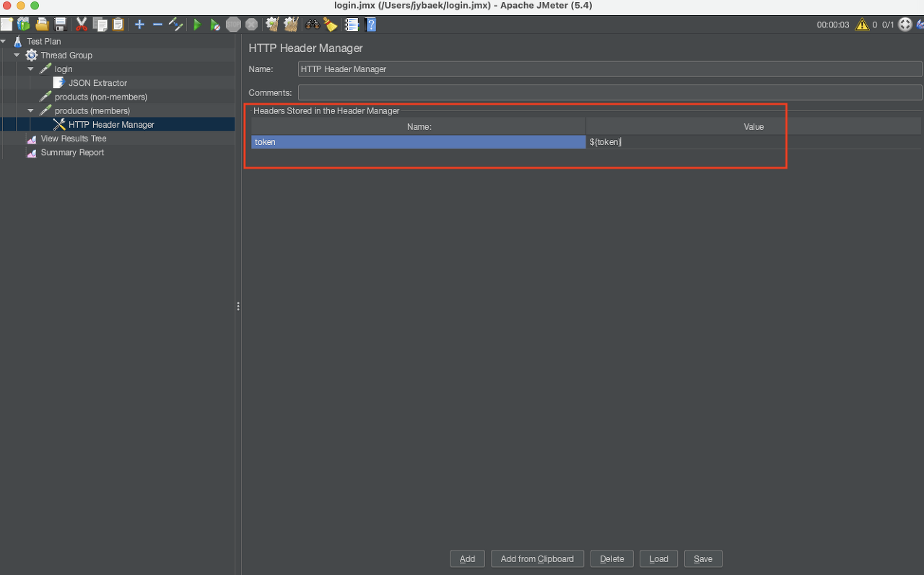Viewport: 924px width, 575px height.
Task: Click the Cut scissors icon
Action: coord(82,25)
